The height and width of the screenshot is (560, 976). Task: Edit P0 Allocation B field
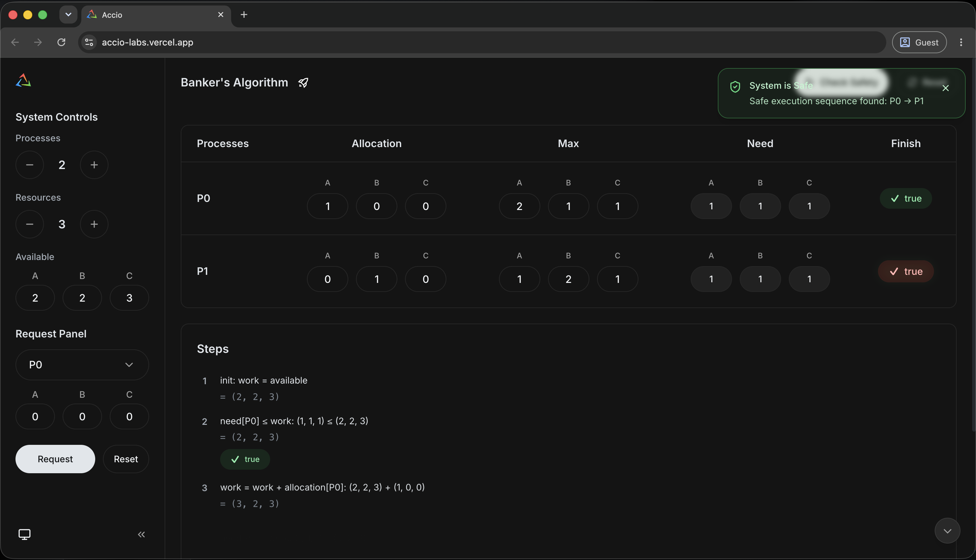point(377,206)
